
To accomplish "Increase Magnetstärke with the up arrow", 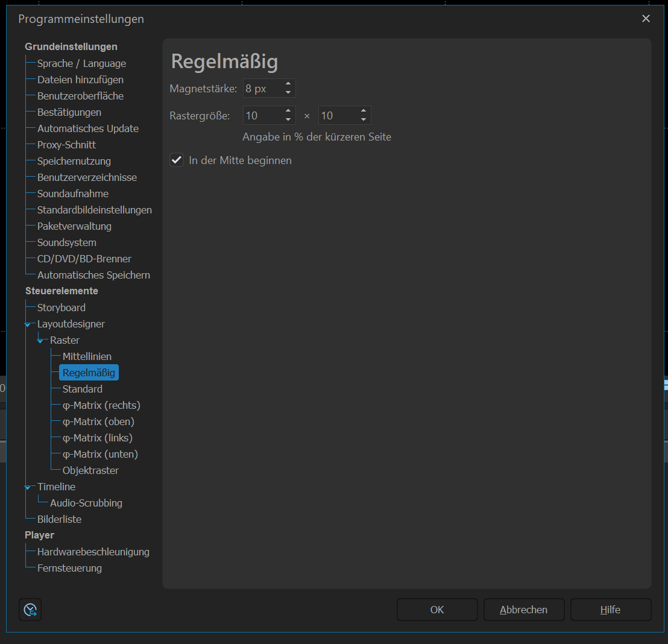I will (288, 84).
